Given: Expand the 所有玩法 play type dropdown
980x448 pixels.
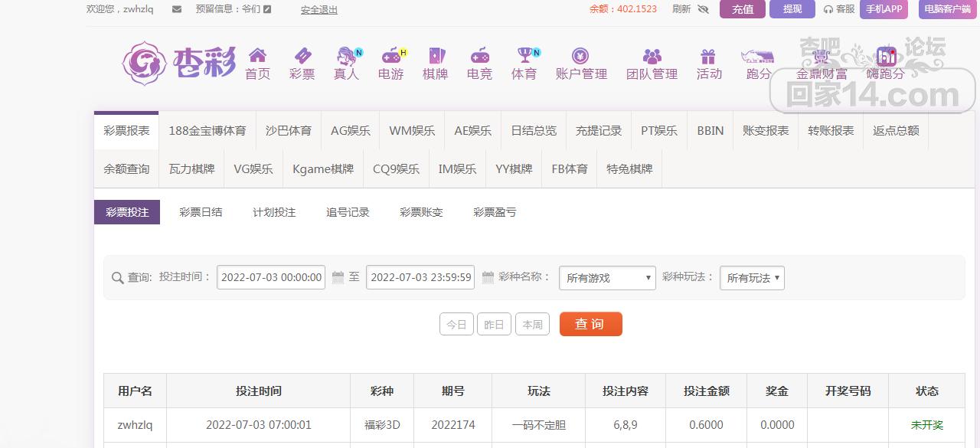Looking at the screenshot, I should tap(752, 278).
